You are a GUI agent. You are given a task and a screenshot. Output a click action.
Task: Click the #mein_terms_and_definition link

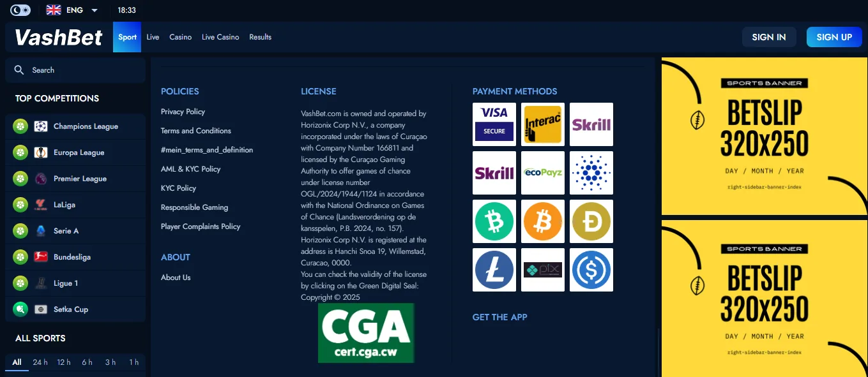click(x=207, y=150)
